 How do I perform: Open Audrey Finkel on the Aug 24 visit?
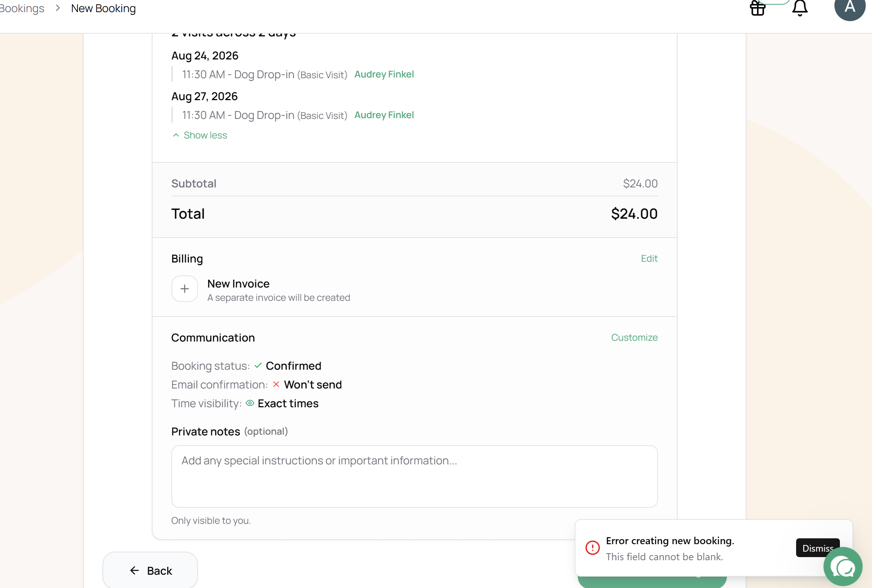click(384, 74)
